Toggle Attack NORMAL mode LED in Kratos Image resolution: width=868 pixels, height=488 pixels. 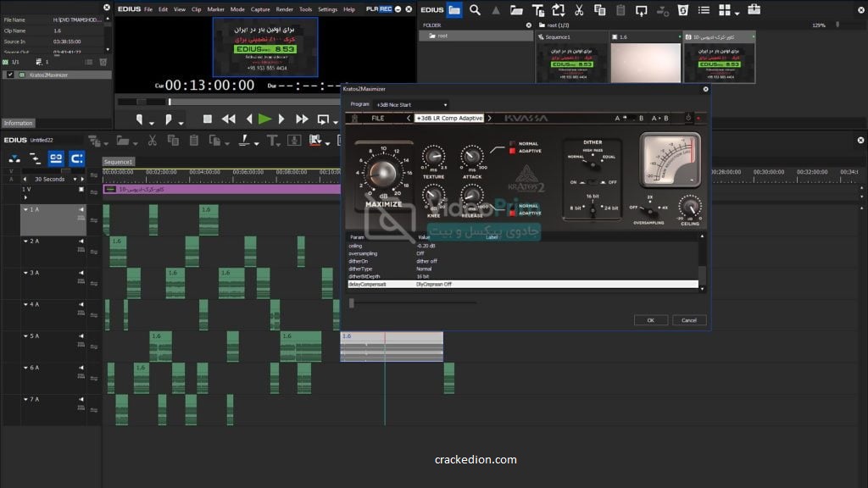pos(512,143)
